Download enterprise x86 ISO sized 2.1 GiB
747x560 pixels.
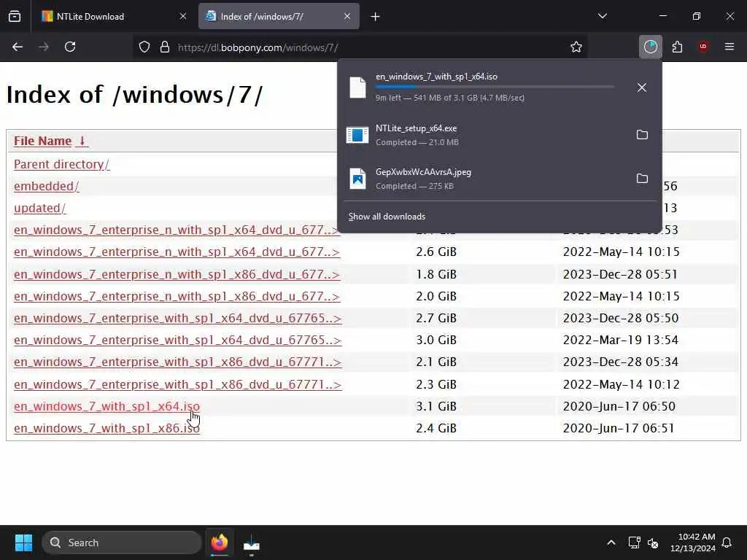[x=178, y=362]
